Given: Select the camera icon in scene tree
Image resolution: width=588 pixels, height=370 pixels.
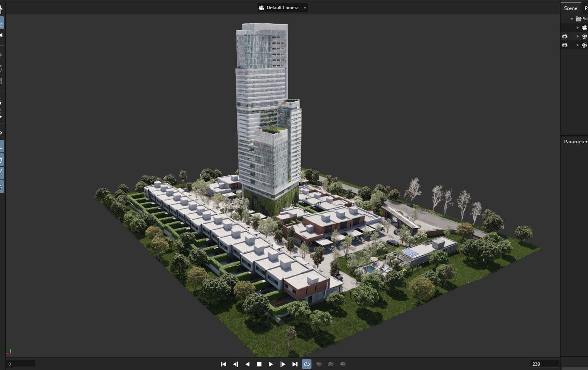Looking at the screenshot, I should click(584, 28).
